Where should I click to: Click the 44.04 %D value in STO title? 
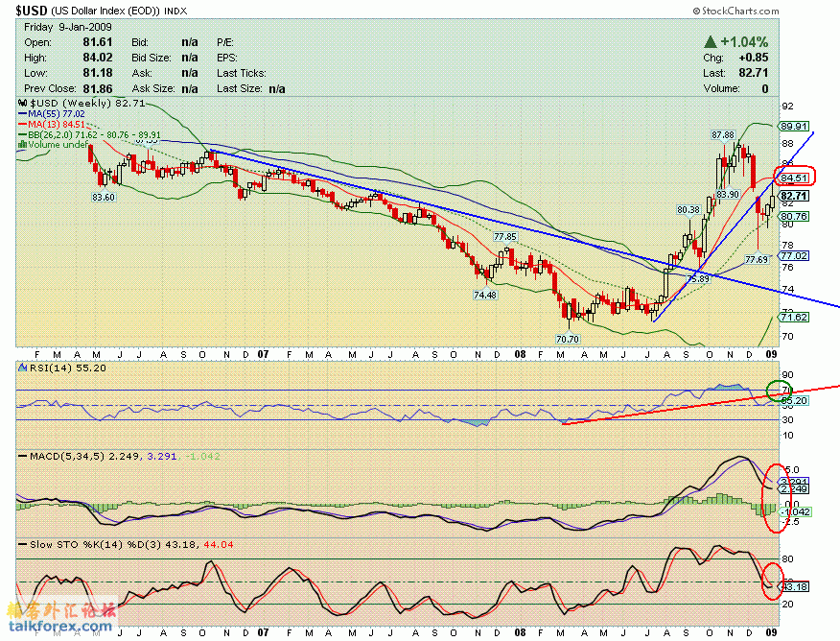219,544
